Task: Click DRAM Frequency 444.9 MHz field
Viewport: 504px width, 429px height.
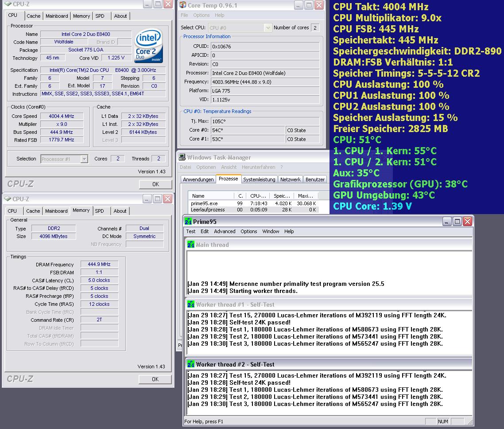Action: (x=99, y=264)
